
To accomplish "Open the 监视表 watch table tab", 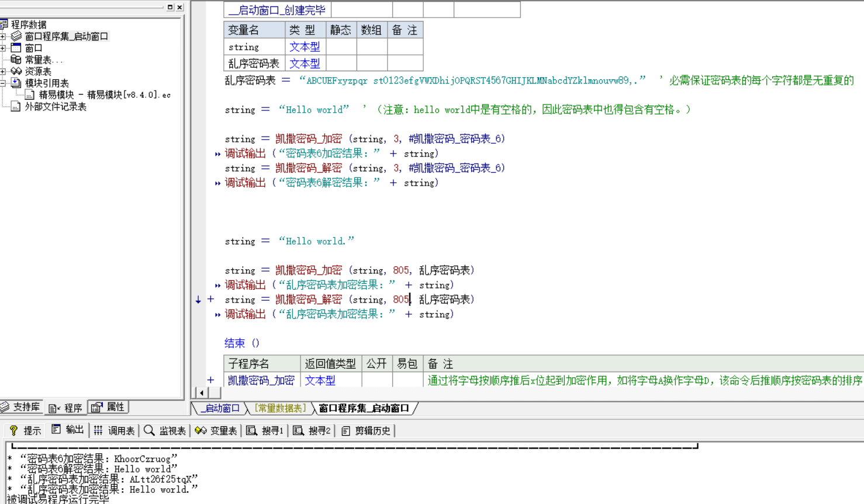I will [165, 430].
